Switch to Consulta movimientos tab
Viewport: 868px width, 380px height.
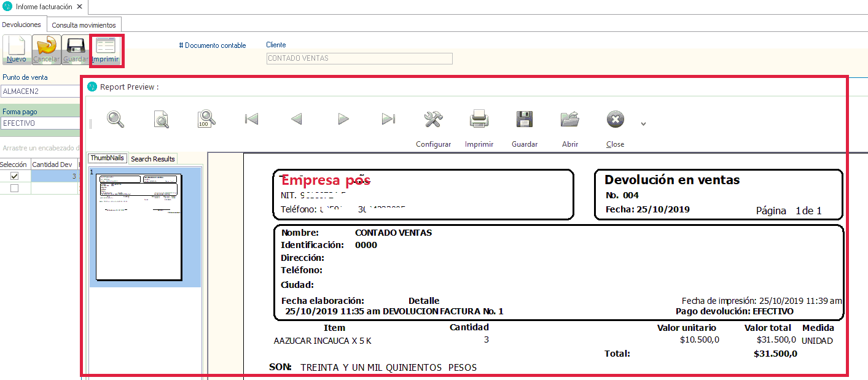point(84,25)
